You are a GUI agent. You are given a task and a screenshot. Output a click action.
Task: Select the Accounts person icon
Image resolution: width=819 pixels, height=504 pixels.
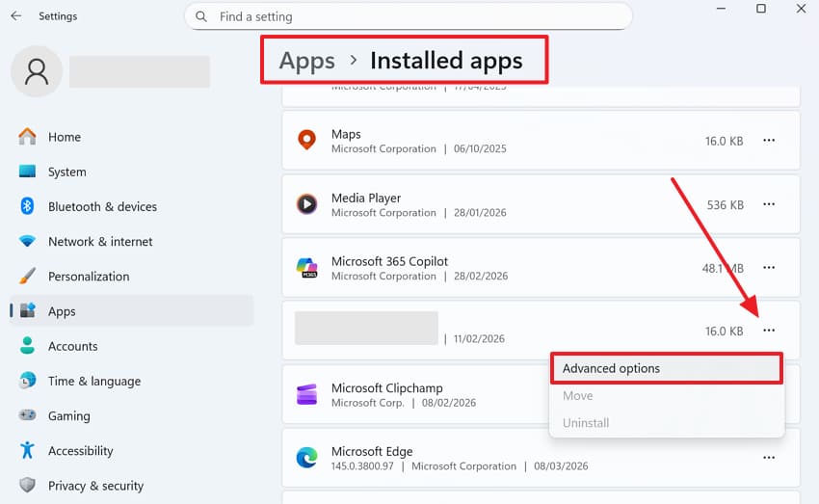27,346
